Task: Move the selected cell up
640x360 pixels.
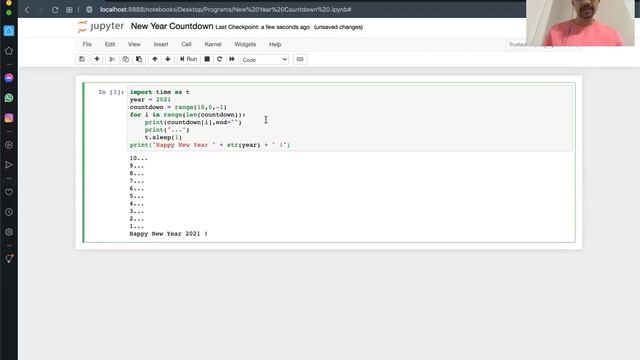Action: coord(155,59)
